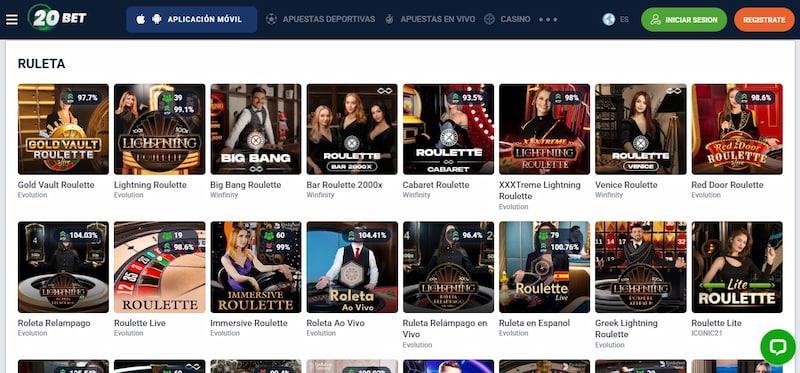Click the XXXTreme Lightning Roulette title
Image resolution: width=800 pixels, height=373 pixels.
pyautogui.click(x=540, y=190)
